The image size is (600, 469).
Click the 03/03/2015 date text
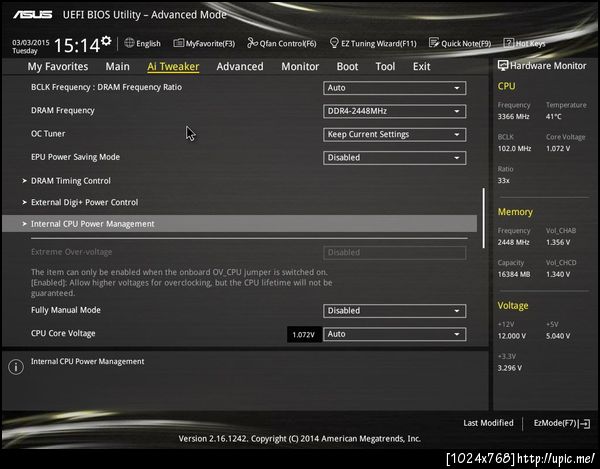(x=31, y=42)
